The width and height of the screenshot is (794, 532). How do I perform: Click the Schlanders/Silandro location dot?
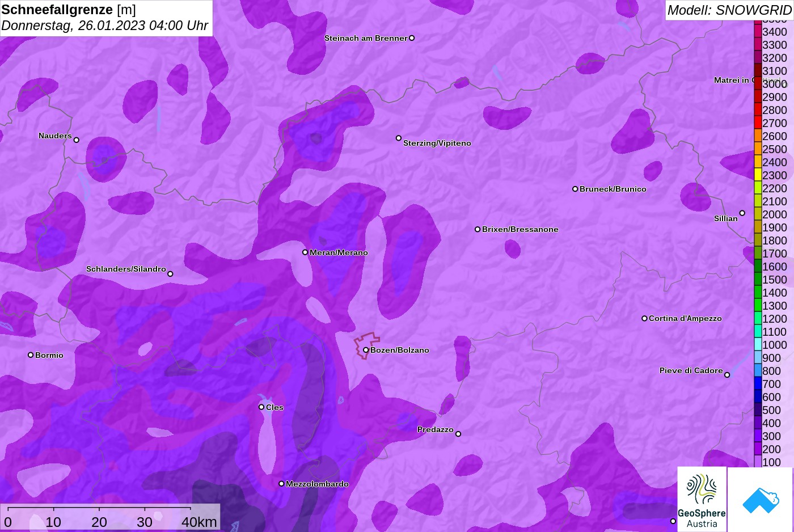[x=170, y=274]
